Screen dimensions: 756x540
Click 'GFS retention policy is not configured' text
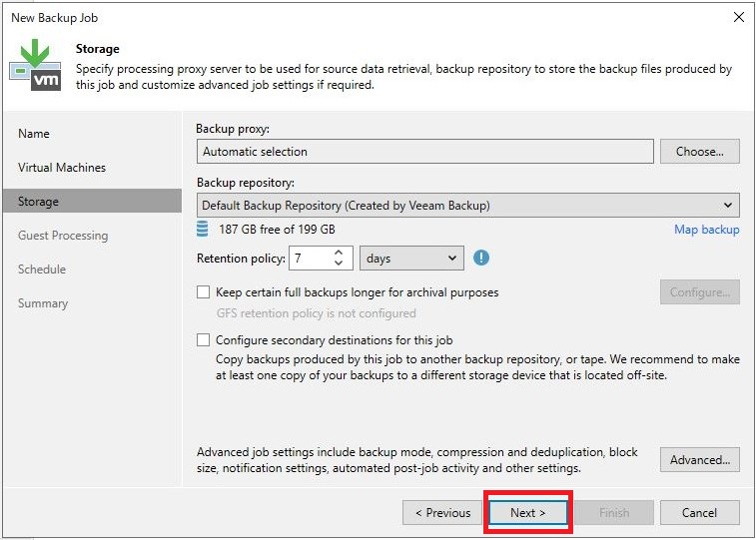tap(316, 313)
